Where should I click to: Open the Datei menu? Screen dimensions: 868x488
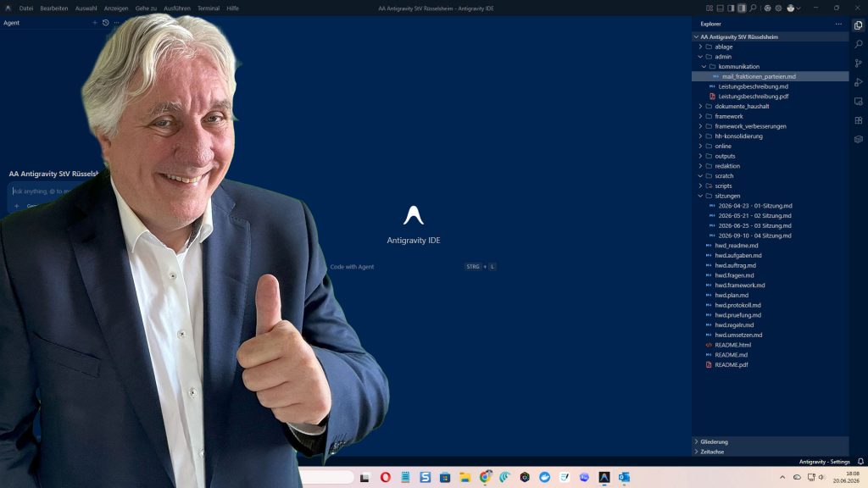point(26,8)
